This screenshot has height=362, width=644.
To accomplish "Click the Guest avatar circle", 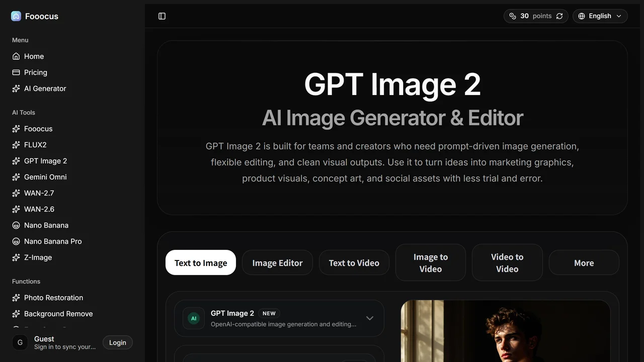I will pyautogui.click(x=20, y=342).
